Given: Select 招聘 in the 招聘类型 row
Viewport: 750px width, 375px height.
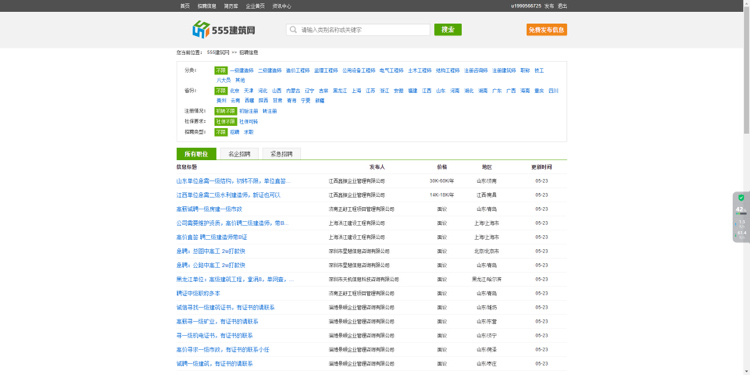Looking at the screenshot, I should 234,132.
